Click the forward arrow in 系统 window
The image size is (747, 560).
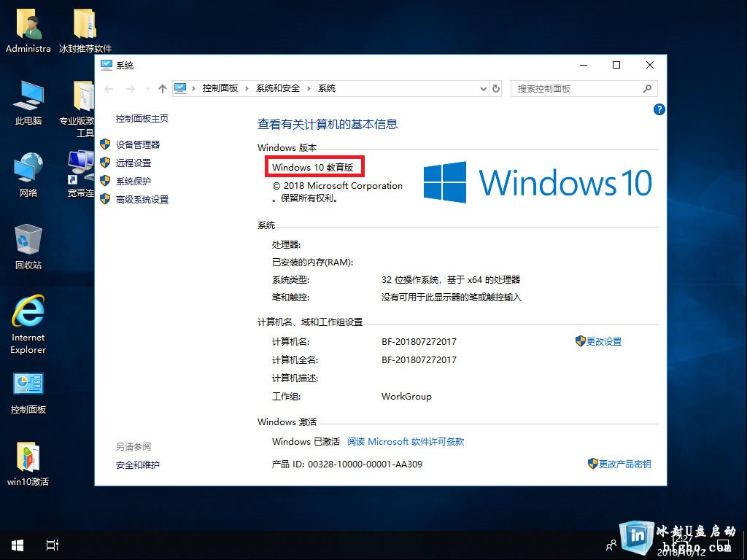130,89
